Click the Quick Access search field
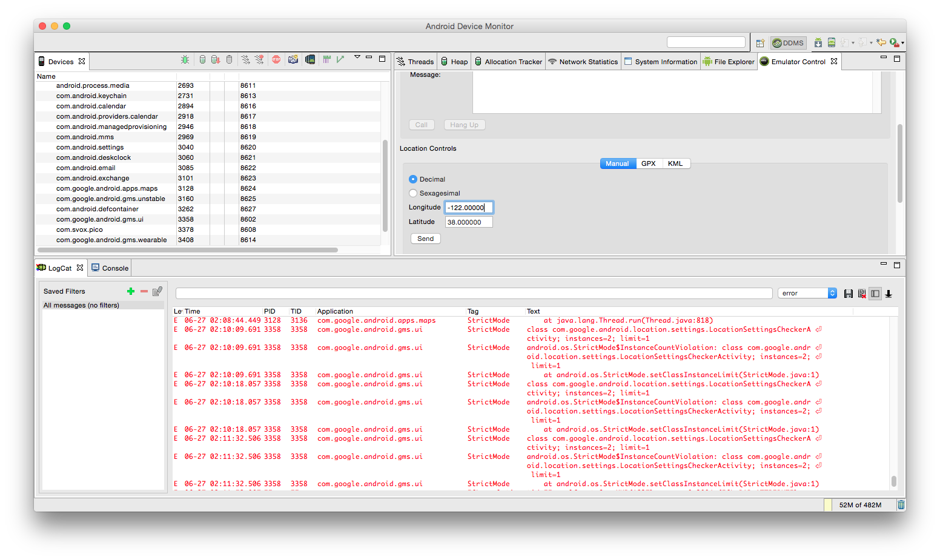 pyautogui.click(x=706, y=42)
